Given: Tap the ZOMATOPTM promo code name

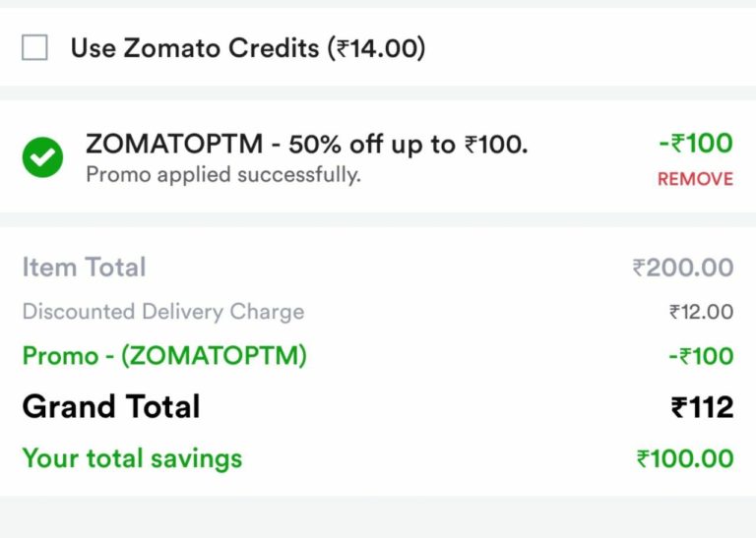Looking at the screenshot, I should [x=174, y=144].
